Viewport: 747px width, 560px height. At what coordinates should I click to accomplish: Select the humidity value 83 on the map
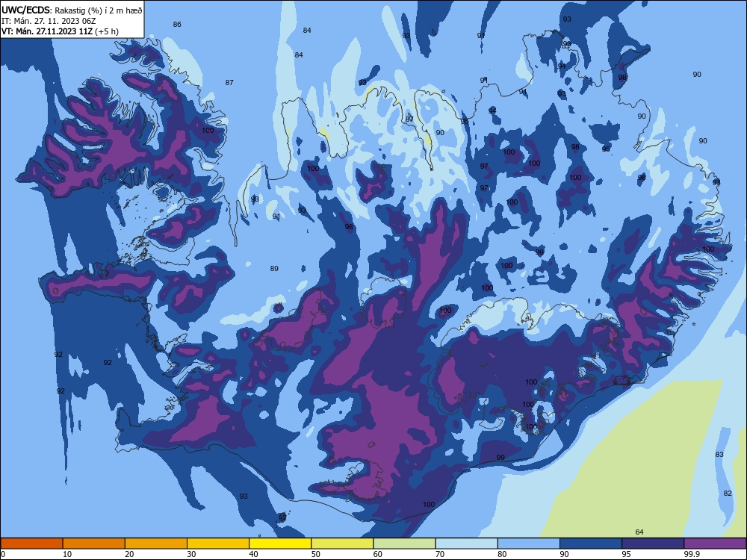(x=719, y=454)
